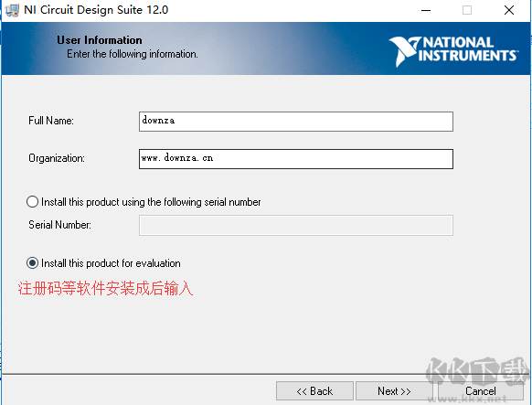The width and height of the screenshot is (532, 405).
Task: Click the window title text
Action: [96, 10]
